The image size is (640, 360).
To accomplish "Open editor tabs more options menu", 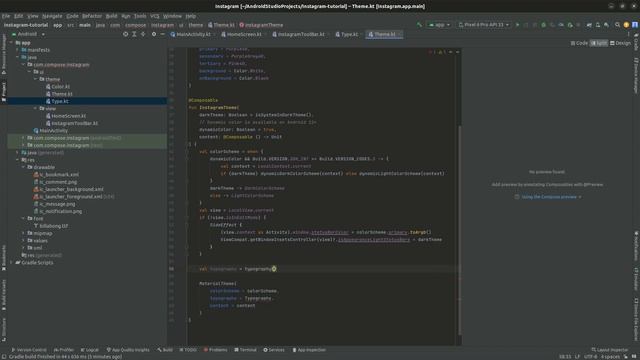I will [629, 34].
